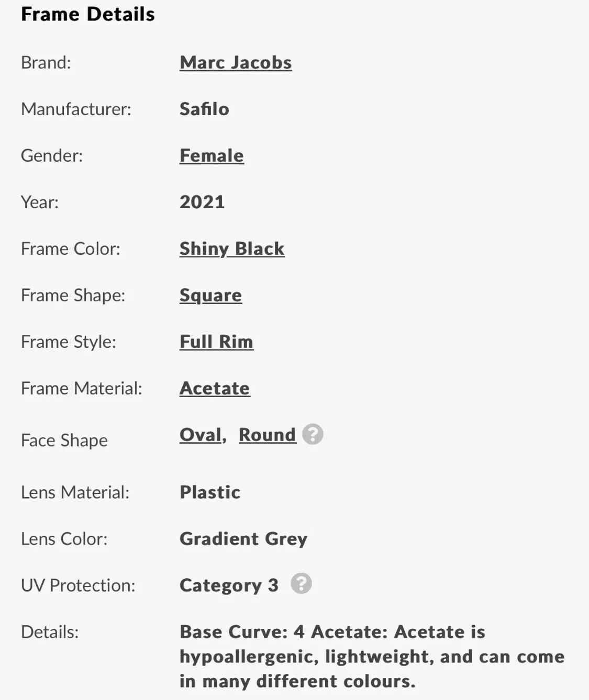Image resolution: width=589 pixels, height=700 pixels.
Task: Follow the Acetate frame material link
Action: 215,388
